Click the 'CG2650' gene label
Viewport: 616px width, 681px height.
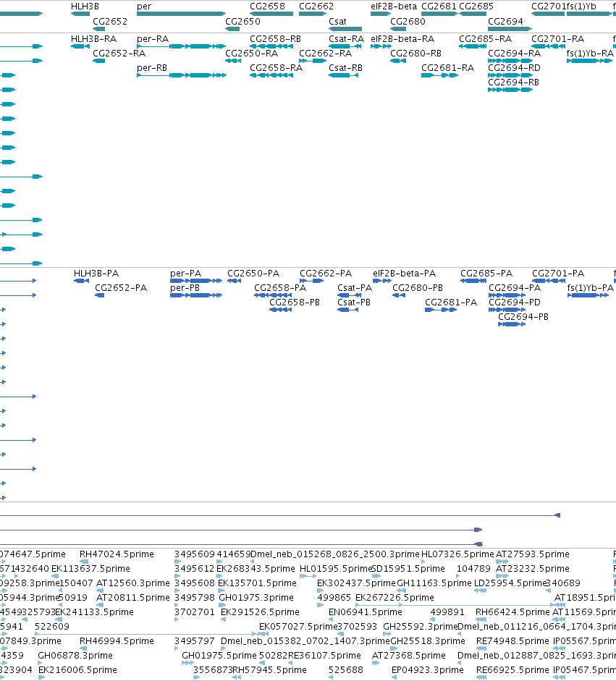[x=242, y=21]
